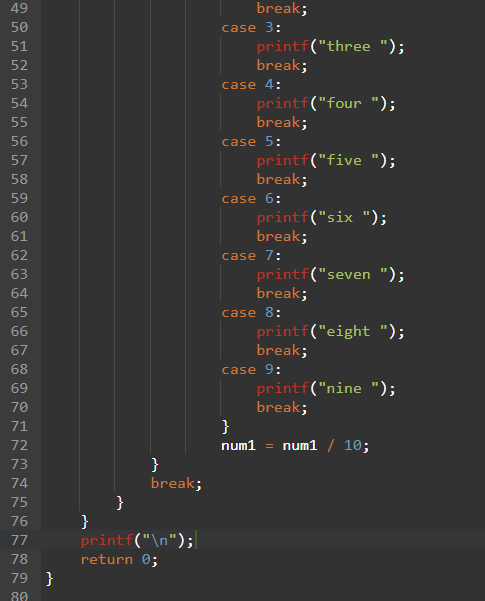
Task: Click line number 62 in gutter
Action: (19, 255)
